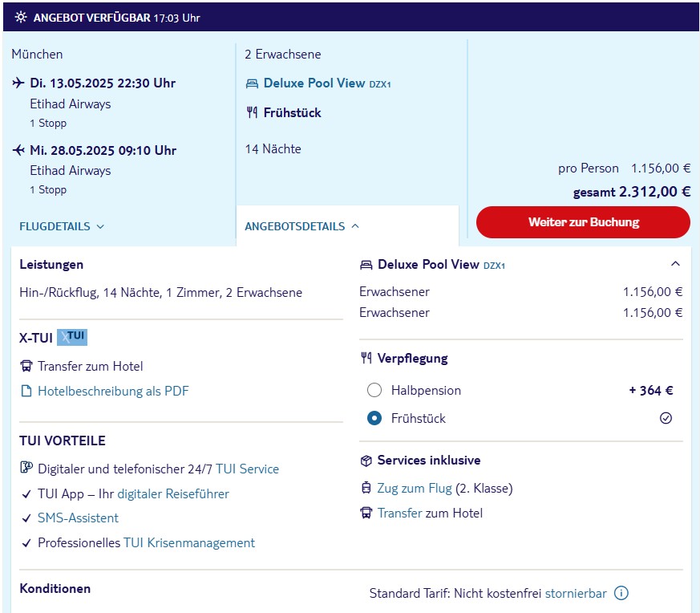Click the bus icon under Services inklusive

[366, 513]
